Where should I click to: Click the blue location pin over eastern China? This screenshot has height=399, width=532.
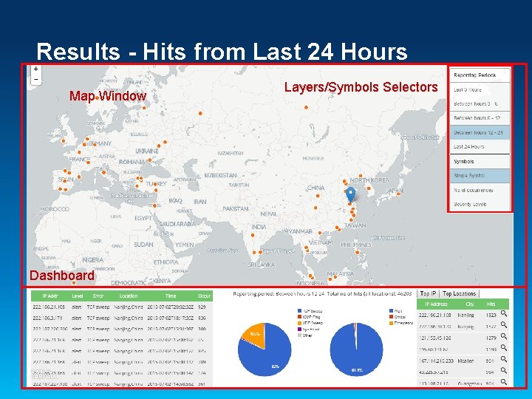pos(350,195)
